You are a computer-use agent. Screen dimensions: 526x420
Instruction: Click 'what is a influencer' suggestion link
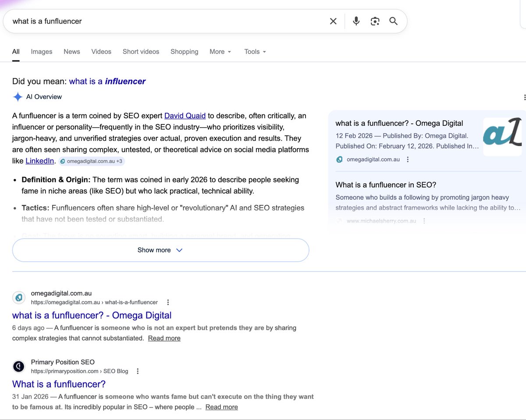coord(107,81)
